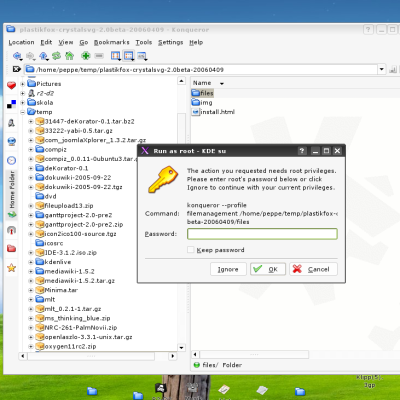
Task: Click the green status indicator in status bar
Action: point(197,365)
